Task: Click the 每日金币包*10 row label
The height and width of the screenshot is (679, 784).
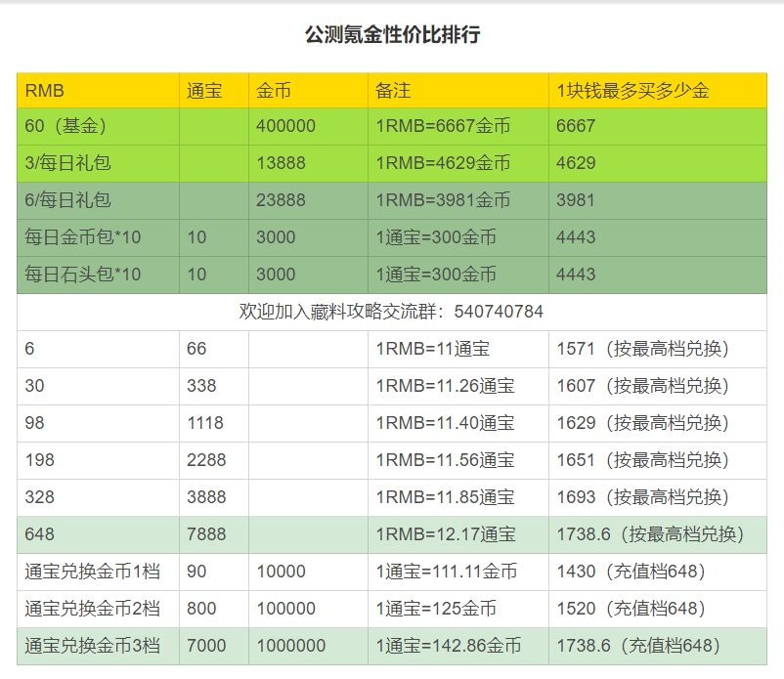Action: (x=66, y=237)
